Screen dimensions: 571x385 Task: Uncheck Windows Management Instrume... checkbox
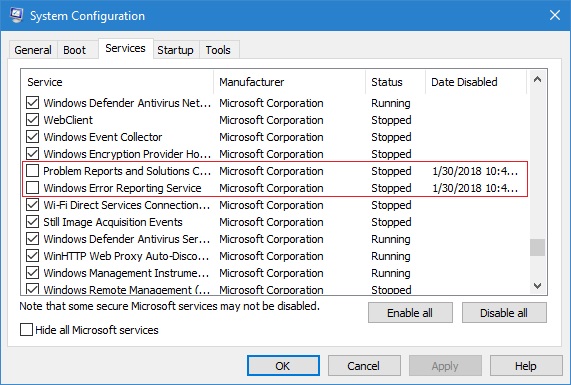coord(32,273)
